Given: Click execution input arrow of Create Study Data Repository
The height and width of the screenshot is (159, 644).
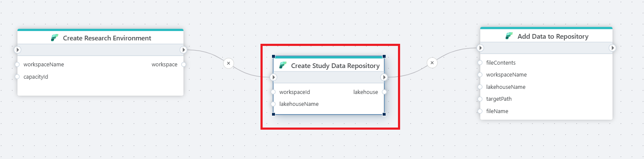Looking at the screenshot, I should point(274,77).
